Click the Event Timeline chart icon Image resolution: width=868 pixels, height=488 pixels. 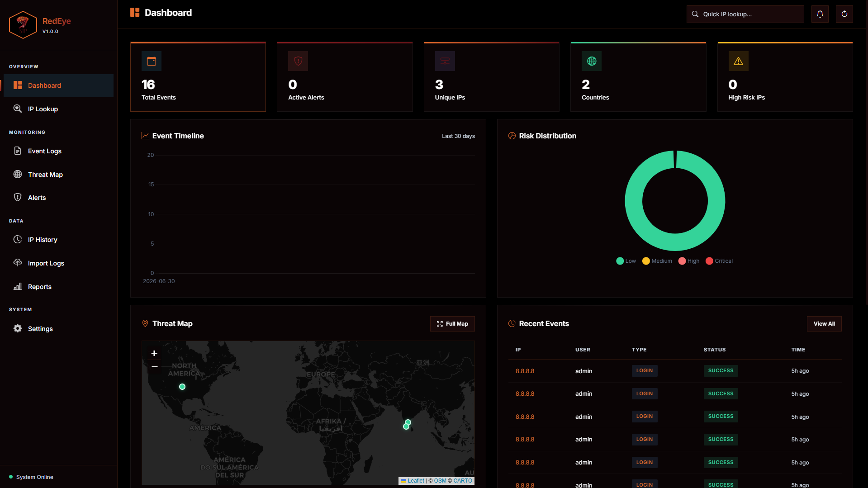pyautogui.click(x=145, y=136)
